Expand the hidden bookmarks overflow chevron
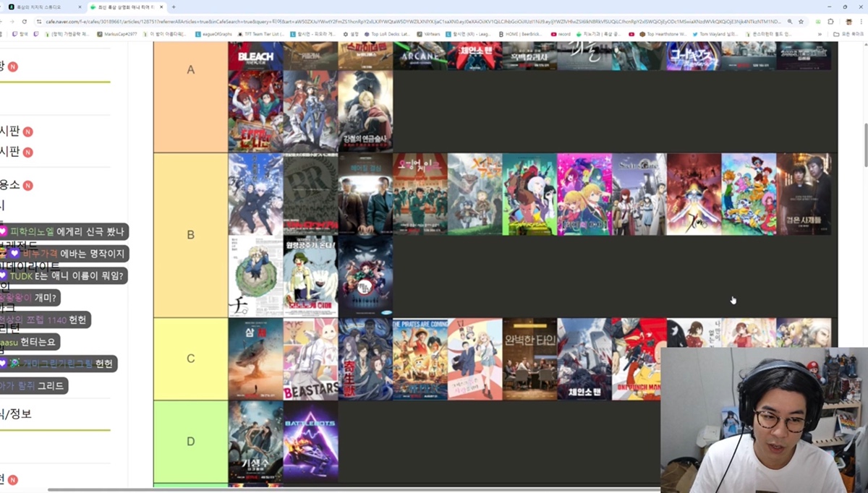Image resolution: width=868 pixels, height=493 pixels. pos(822,34)
